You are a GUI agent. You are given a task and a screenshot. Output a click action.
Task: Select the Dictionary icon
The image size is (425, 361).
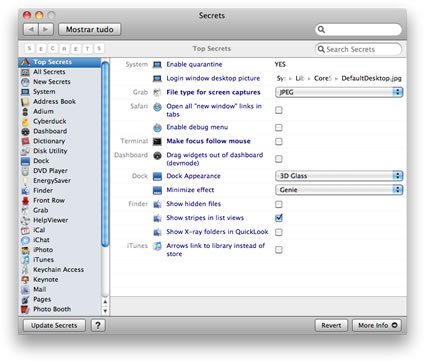25,141
